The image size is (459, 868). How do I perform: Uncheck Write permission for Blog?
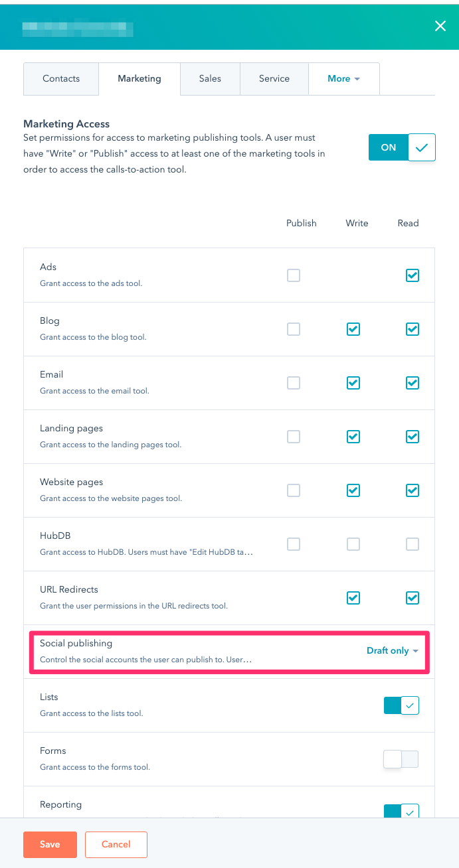(353, 329)
